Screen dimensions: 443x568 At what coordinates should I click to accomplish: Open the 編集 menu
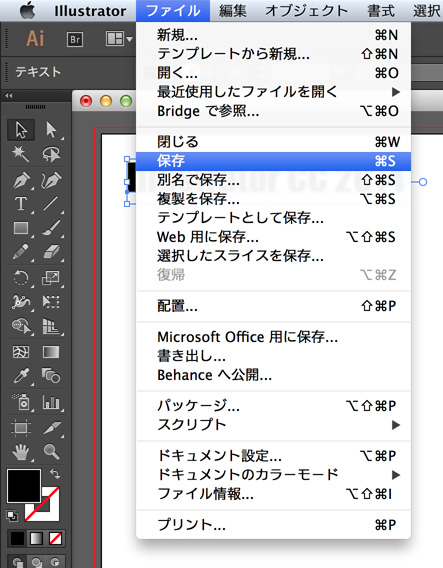(x=233, y=11)
